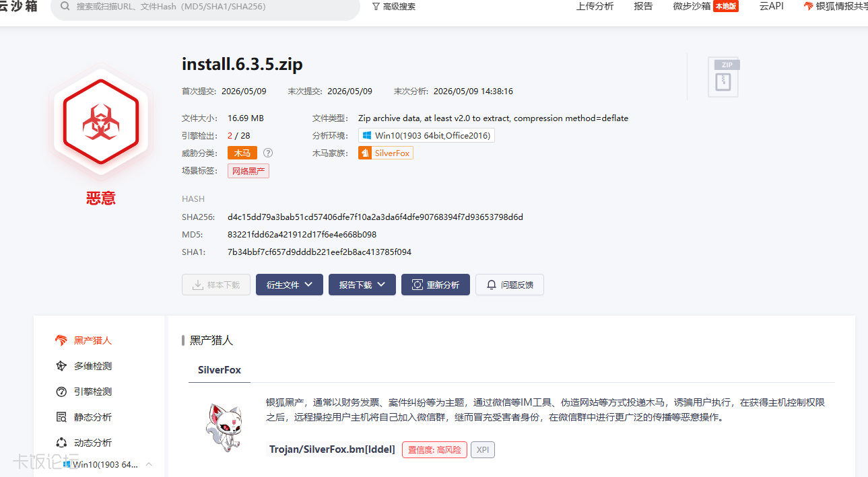
Task: Open 高级搜索 advanced search filter
Action: click(x=394, y=6)
